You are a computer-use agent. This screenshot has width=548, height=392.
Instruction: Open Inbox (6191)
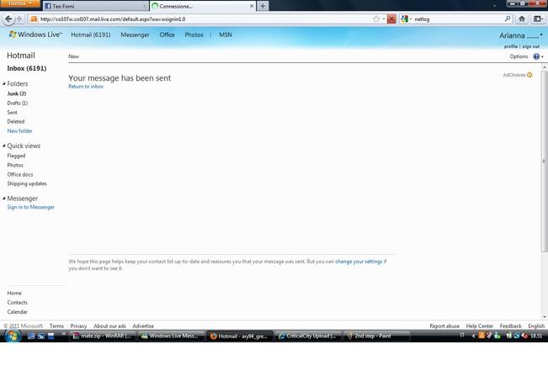tap(27, 68)
